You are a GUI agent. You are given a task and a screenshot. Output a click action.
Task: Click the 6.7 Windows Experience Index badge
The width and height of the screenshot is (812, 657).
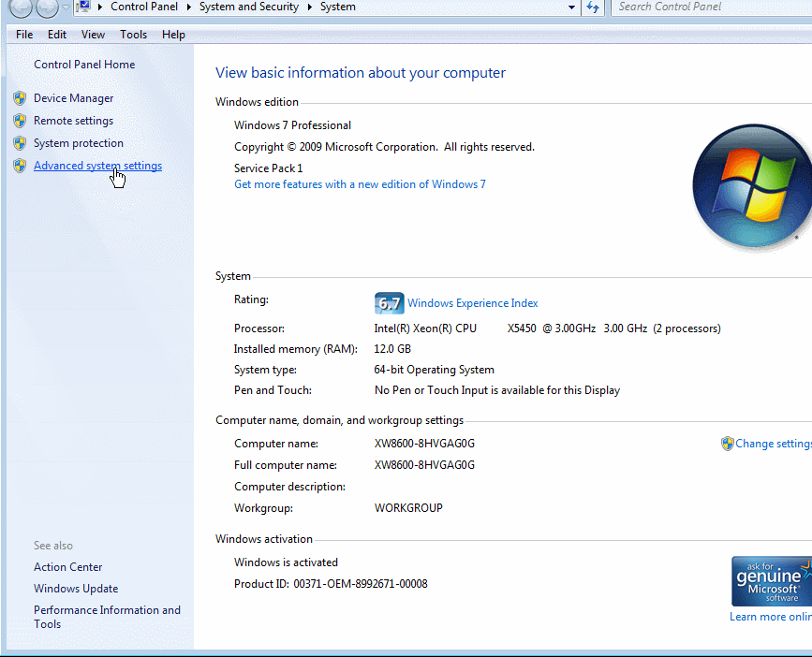[388, 302]
